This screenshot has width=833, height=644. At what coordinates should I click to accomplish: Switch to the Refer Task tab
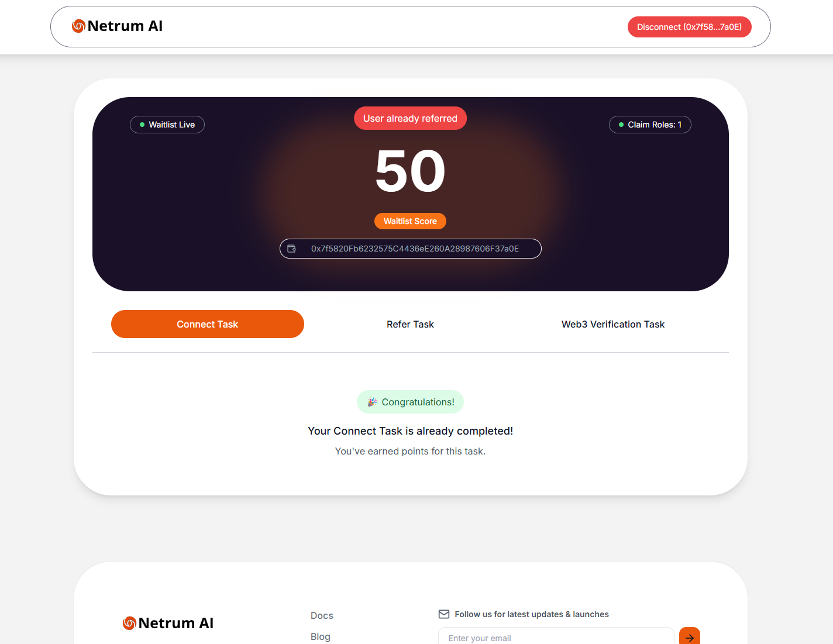410,324
